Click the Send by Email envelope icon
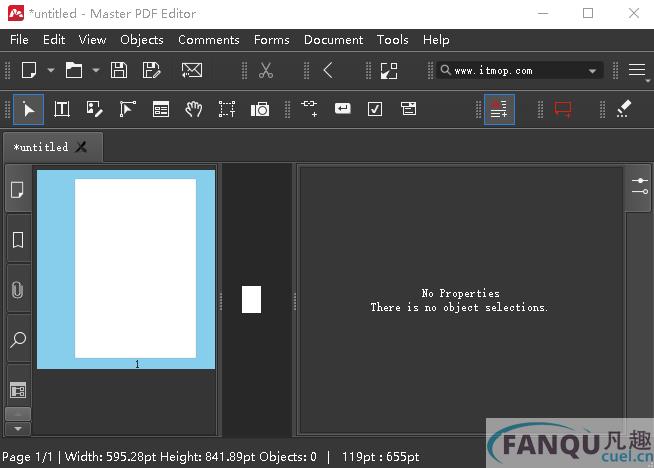This screenshot has height=468, width=654. [x=192, y=70]
